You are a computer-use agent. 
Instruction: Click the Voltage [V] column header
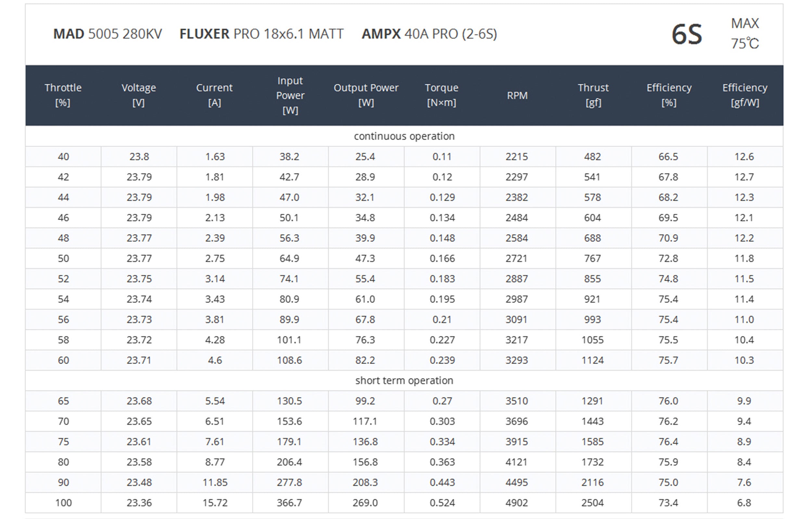tap(139, 95)
